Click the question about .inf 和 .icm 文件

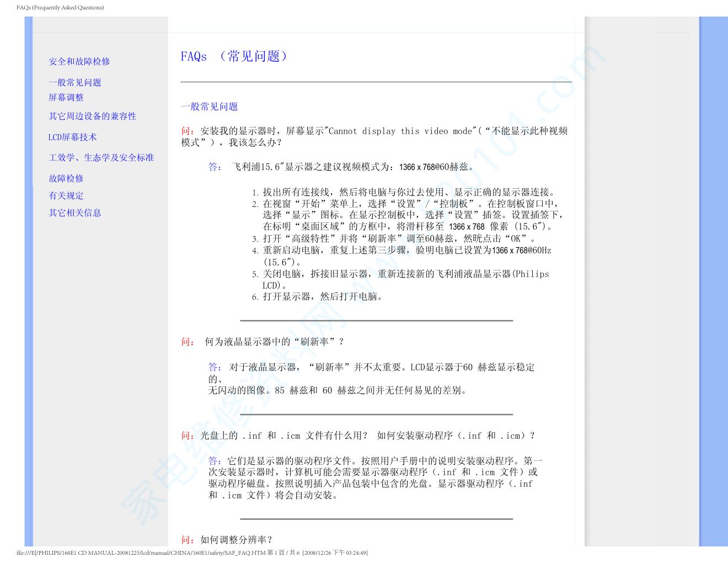pyautogui.click(x=358, y=435)
